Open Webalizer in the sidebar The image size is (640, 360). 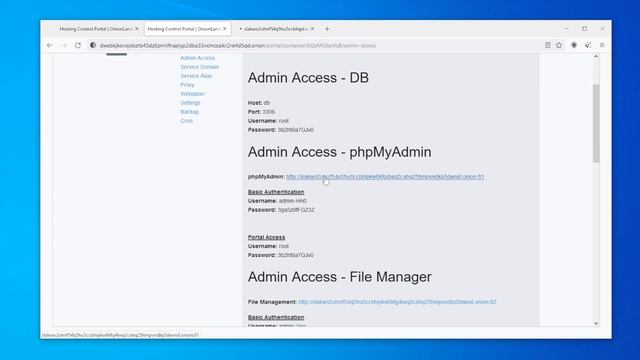[193, 94]
